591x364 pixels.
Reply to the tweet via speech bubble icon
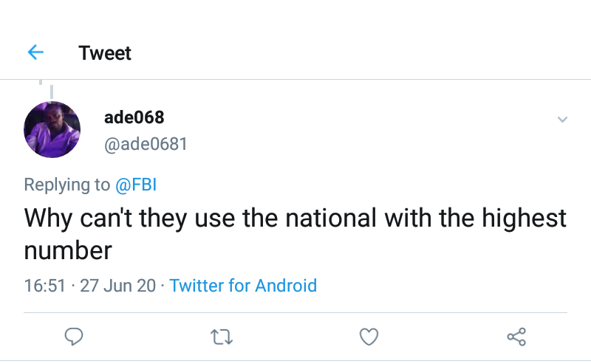[x=72, y=337]
